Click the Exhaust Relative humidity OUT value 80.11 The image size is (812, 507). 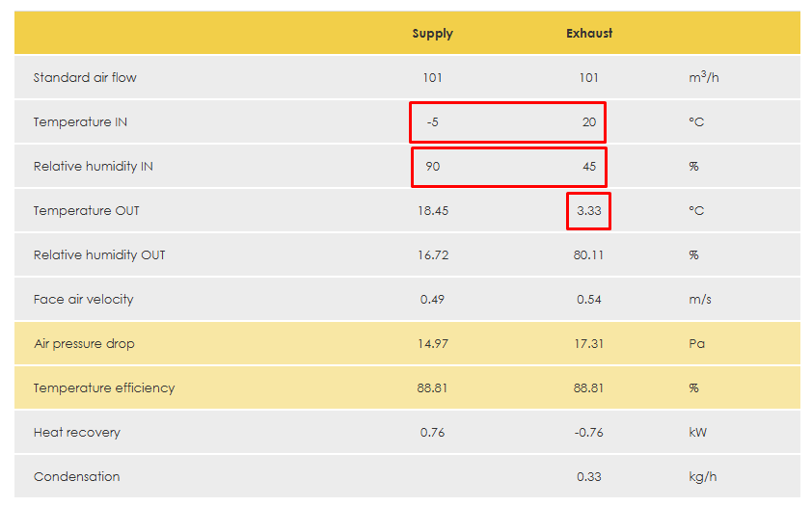coord(588,255)
